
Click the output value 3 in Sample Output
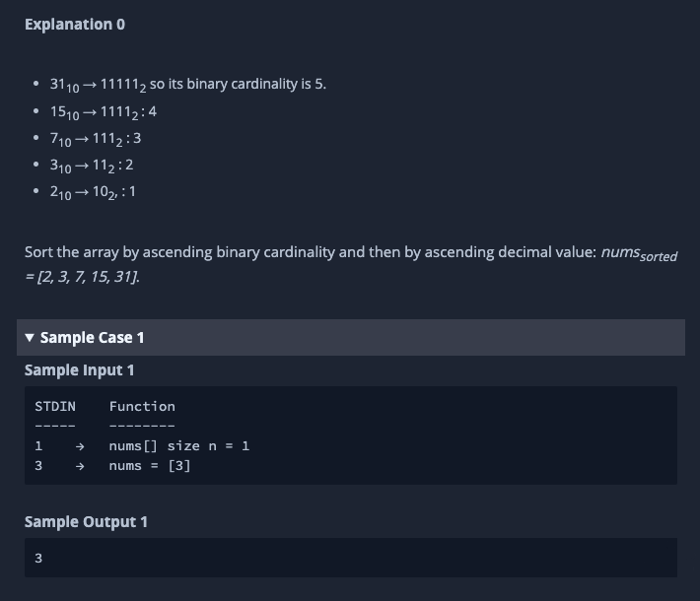38,558
